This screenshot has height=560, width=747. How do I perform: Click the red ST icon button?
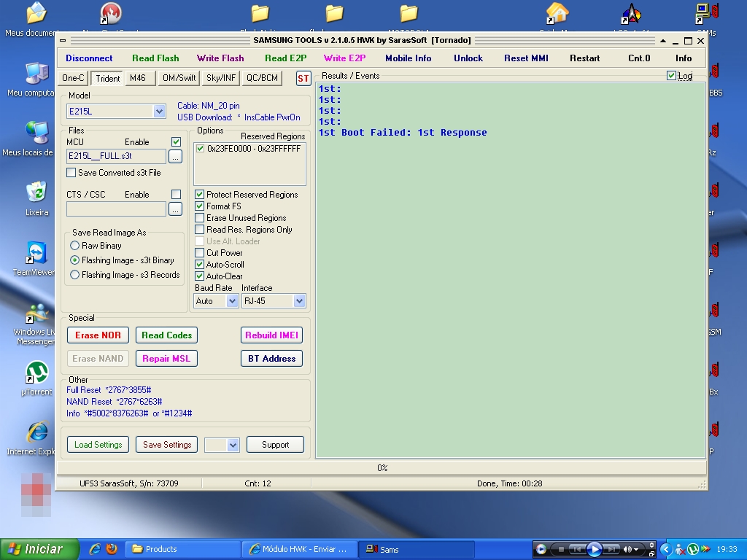[x=303, y=79]
